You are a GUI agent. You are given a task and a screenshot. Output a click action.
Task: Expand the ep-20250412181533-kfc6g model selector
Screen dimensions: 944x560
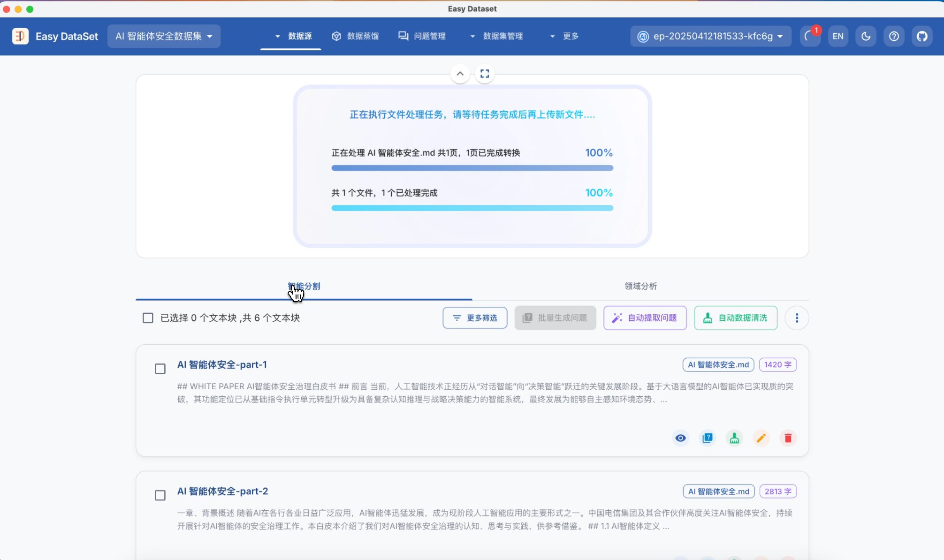[x=711, y=36]
